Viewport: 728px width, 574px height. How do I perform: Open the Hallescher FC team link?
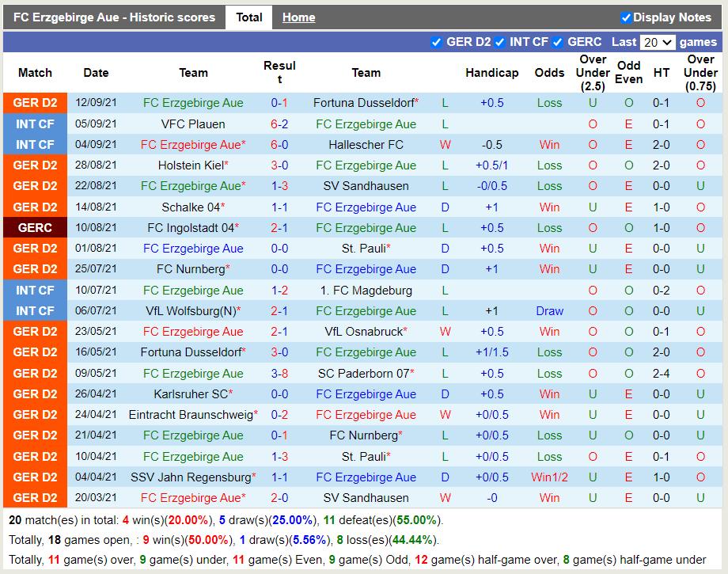tap(366, 145)
